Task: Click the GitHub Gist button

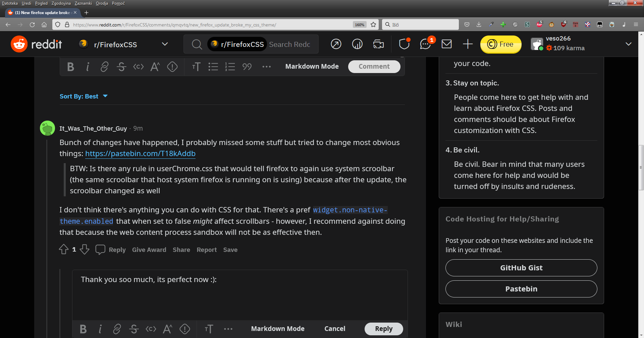Action: [x=521, y=268]
